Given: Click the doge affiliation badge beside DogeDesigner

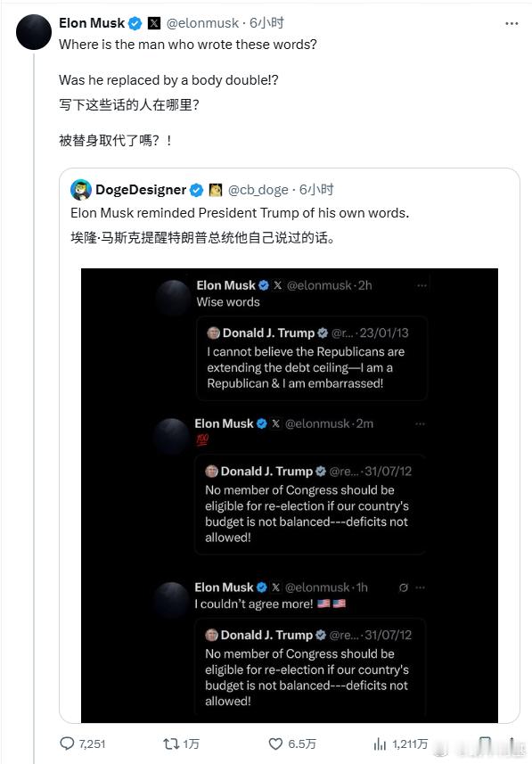Looking at the screenshot, I should pos(216,190).
